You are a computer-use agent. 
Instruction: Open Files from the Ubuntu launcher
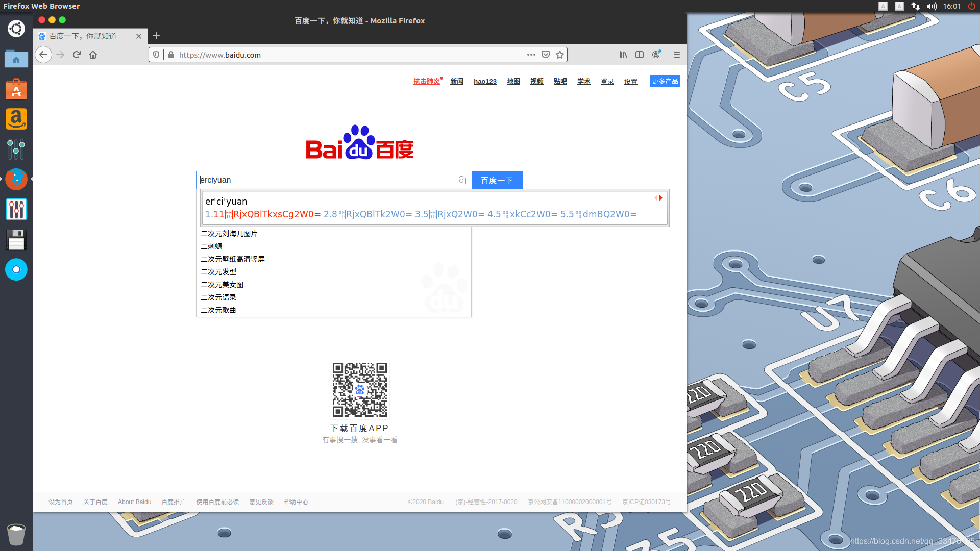click(16, 59)
